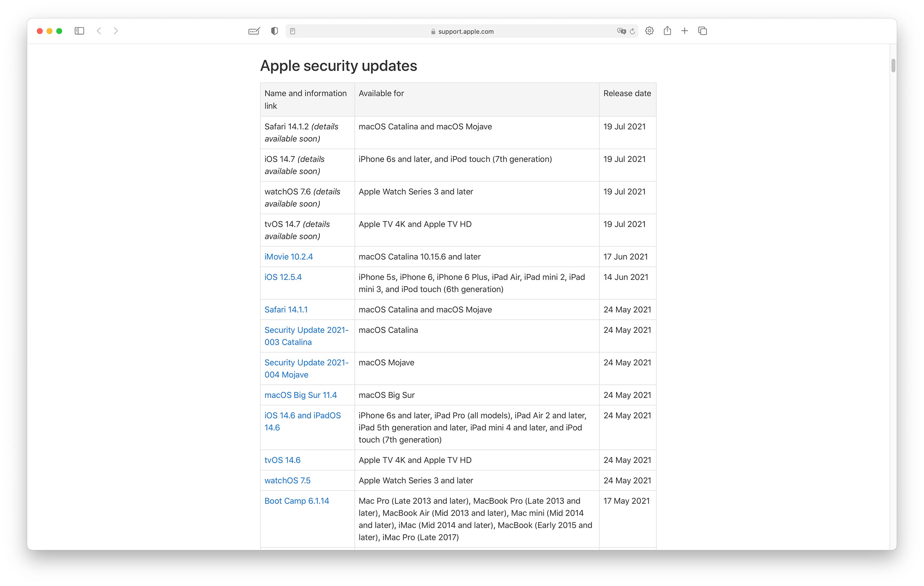Open the Share menu
The image size is (924, 586).
(x=667, y=31)
